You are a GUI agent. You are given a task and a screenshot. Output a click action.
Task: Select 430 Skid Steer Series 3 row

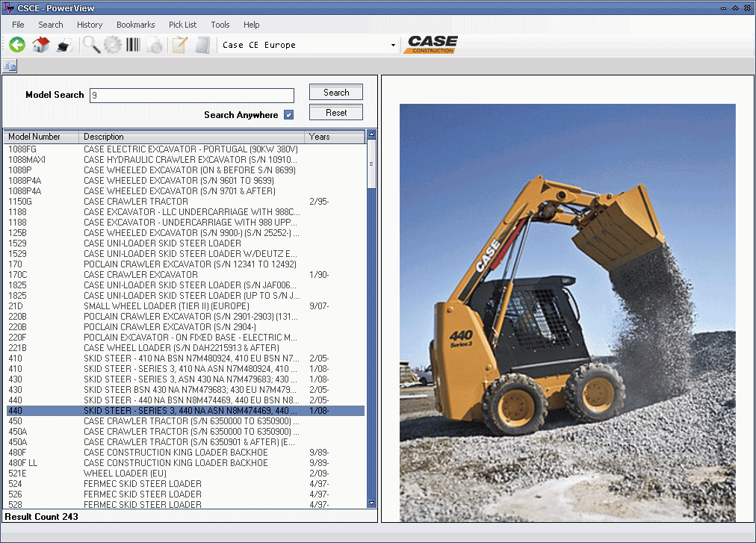coord(185,379)
